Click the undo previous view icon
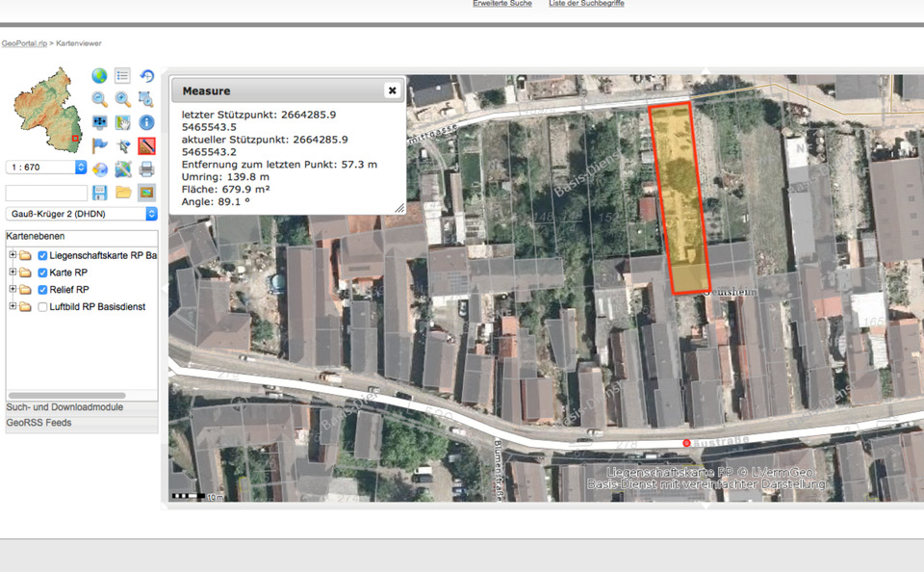Viewport: 924px width, 572px height. 146,75
